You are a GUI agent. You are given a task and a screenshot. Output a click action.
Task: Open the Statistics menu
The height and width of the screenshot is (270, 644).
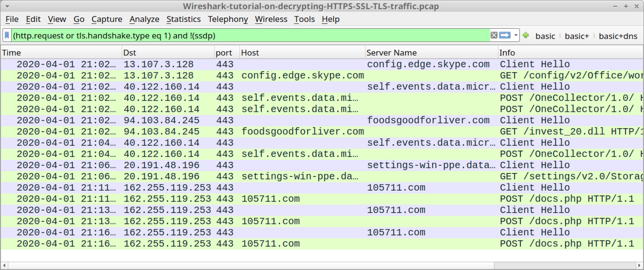(183, 19)
